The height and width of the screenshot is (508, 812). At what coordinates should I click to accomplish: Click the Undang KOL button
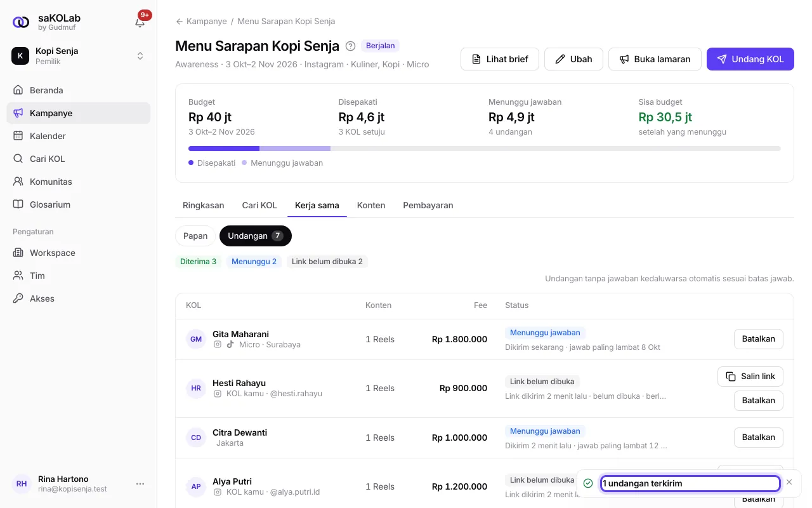(x=750, y=59)
